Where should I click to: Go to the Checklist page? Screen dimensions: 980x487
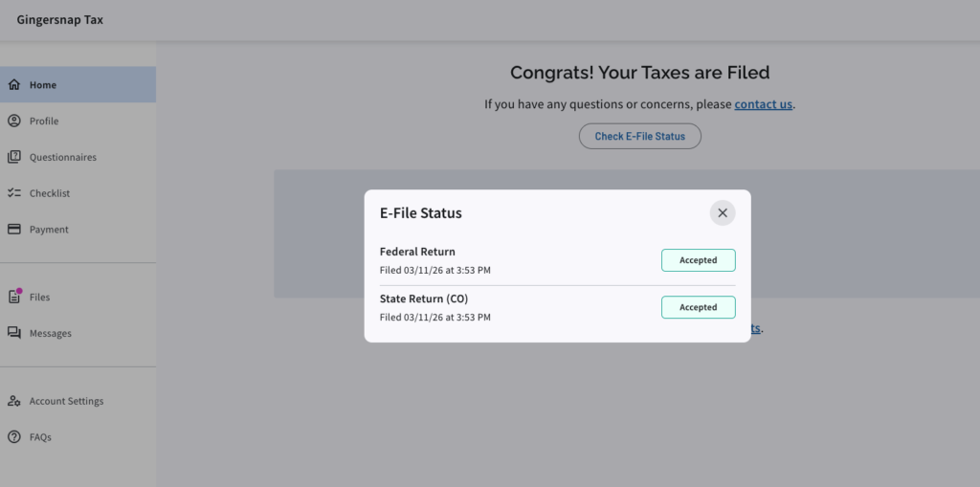(x=49, y=193)
